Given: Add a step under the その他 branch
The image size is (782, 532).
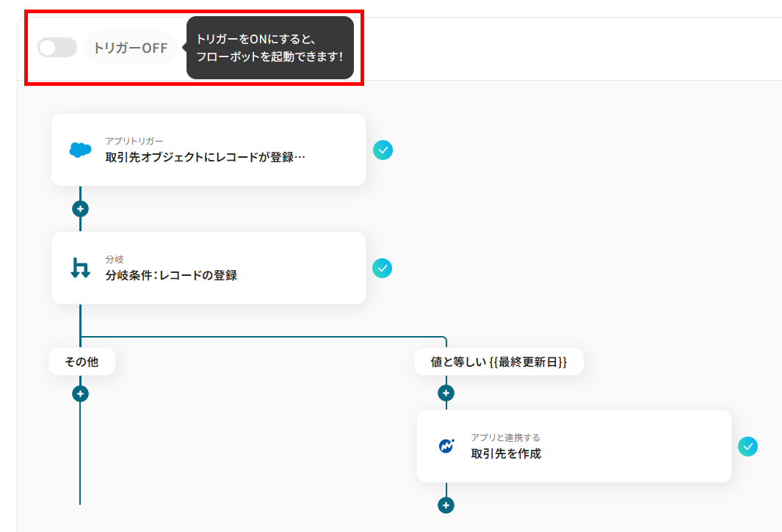Looking at the screenshot, I should 80,394.
